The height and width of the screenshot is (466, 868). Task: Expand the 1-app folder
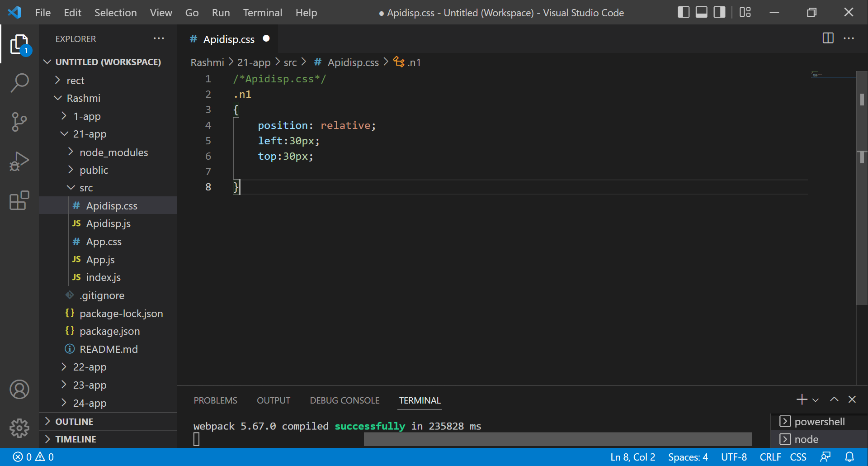108,116
